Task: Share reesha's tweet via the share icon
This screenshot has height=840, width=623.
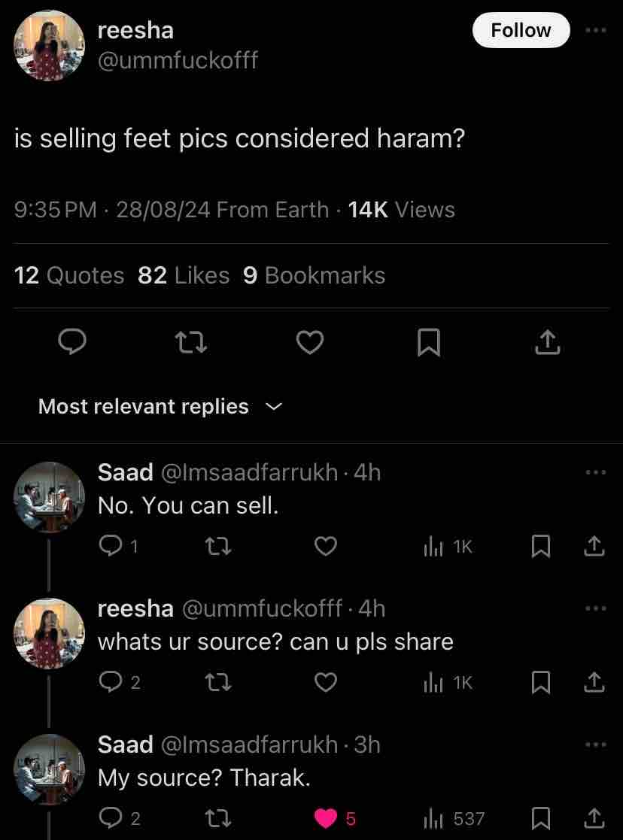Action: (547, 342)
